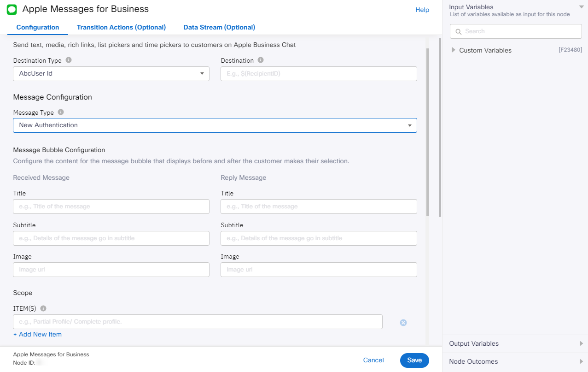The width and height of the screenshot is (588, 372).
Task: Open the Help link
Action: [422, 10]
